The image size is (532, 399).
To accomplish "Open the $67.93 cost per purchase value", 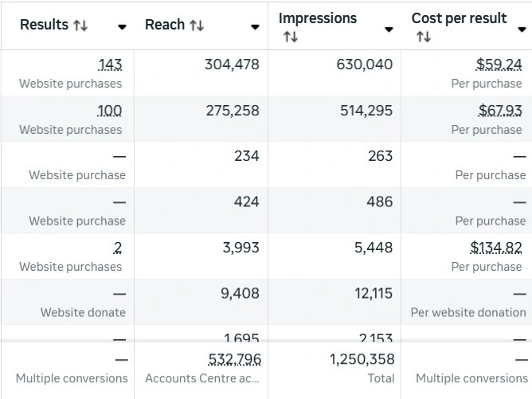I will [500, 111].
